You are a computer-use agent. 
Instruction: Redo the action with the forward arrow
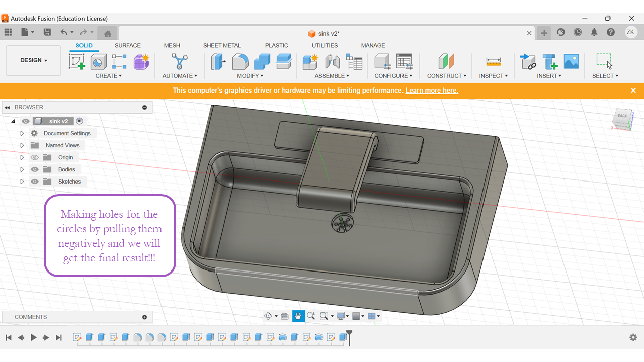point(84,32)
